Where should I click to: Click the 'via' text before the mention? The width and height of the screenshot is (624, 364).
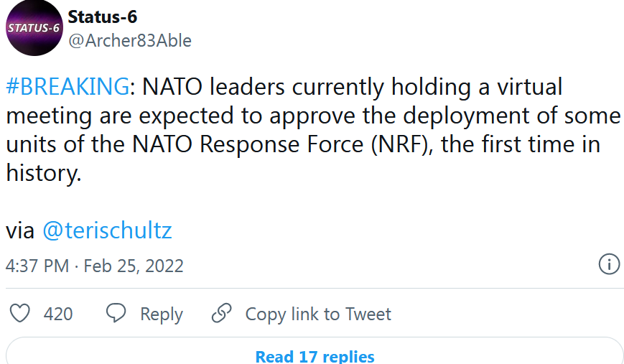coord(20,230)
